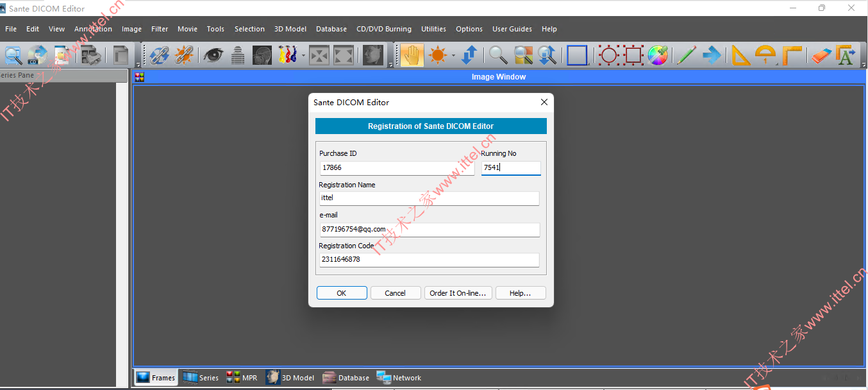
Task: Select the orange corner ruler tool
Action: 792,55
